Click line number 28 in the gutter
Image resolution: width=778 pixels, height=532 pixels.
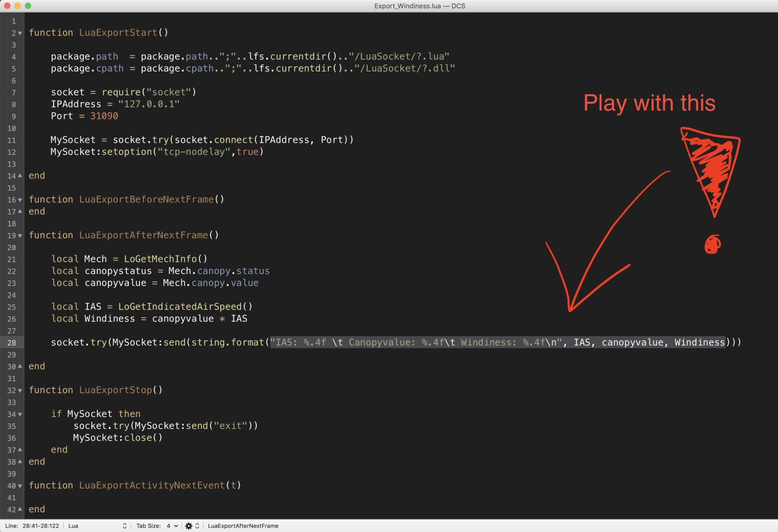pos(12,343)
